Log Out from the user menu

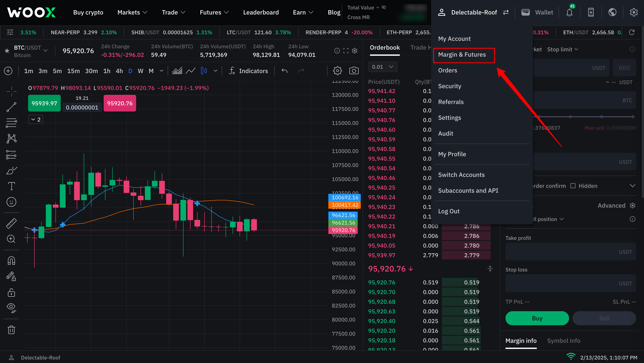(x=448, y=211)
